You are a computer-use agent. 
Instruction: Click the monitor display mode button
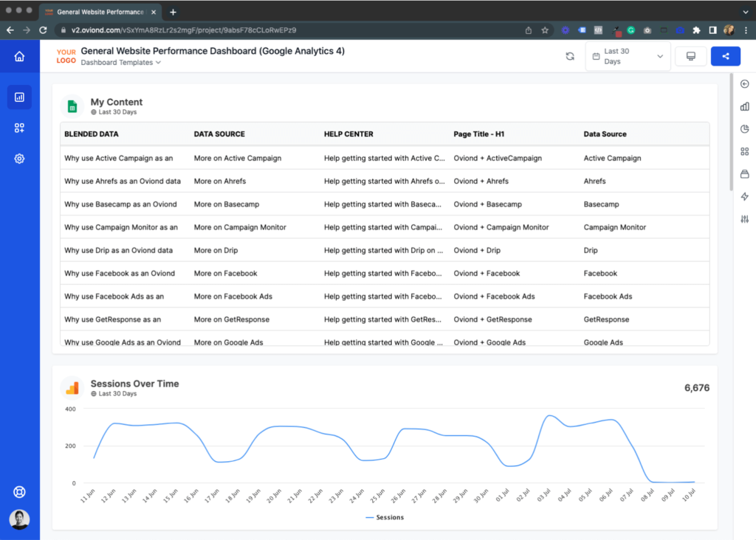click(x=691, y=56)
